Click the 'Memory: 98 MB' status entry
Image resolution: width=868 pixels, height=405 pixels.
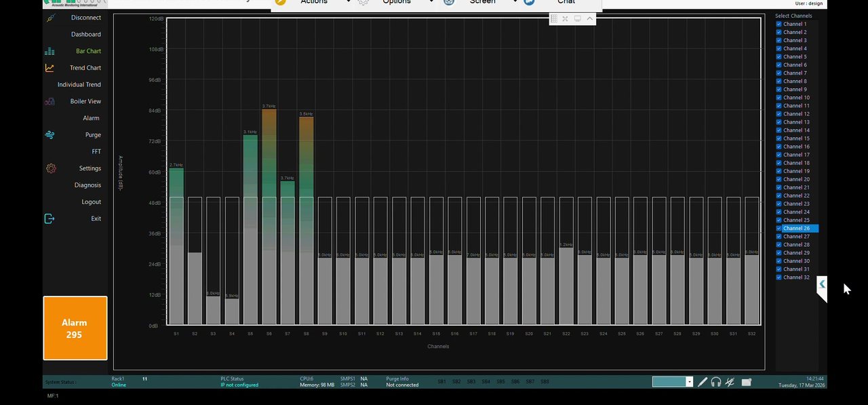coord(317,385)
